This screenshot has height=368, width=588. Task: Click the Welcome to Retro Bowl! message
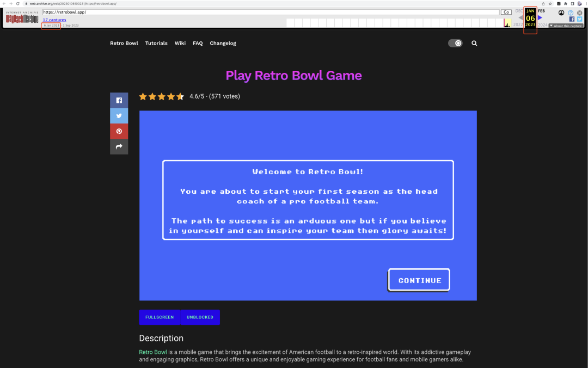pyautogui.click(x=308, y=172)
